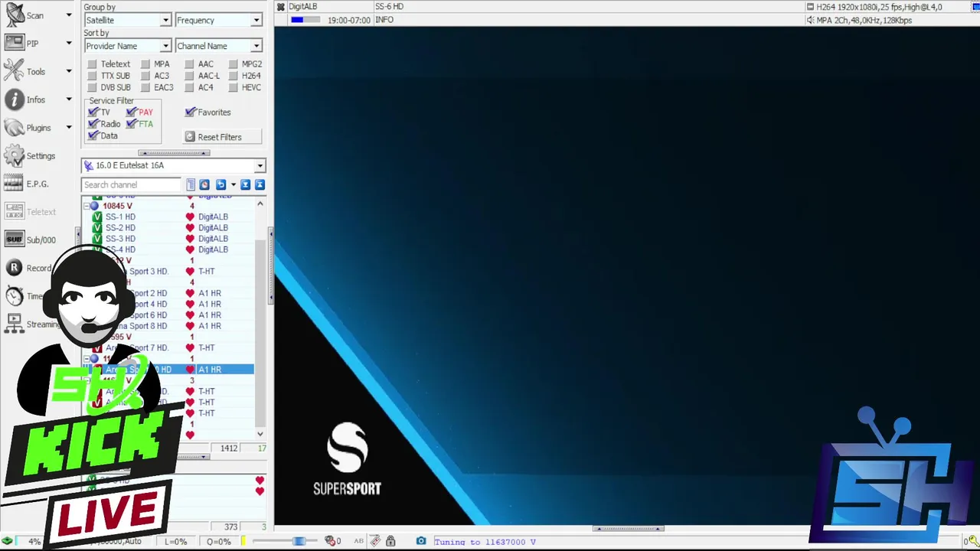
Task: Check the H264 video filter
Action: [x=233, y=76]
